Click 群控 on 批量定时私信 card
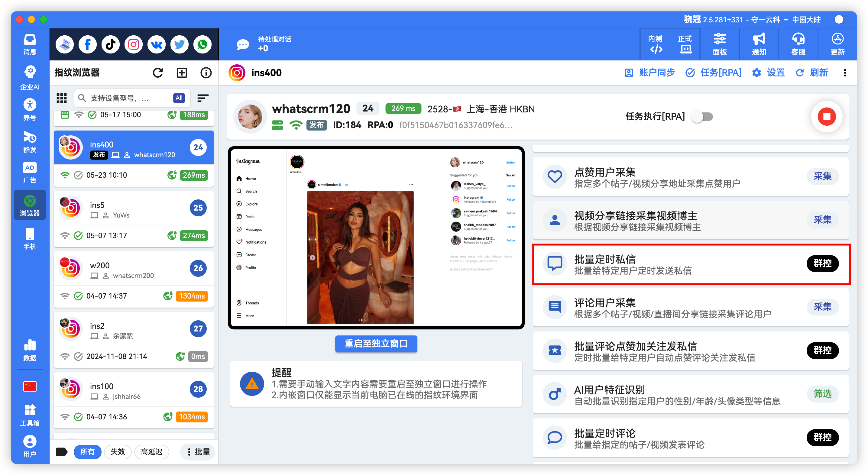Viewport: 868px width, 475px height. 822,264
